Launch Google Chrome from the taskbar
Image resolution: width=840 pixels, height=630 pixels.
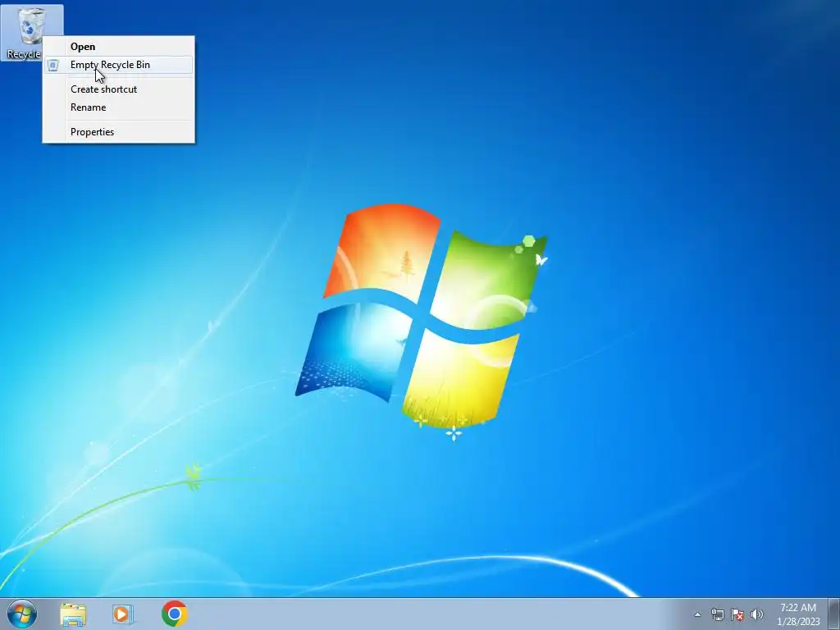(x=175, y=614)
